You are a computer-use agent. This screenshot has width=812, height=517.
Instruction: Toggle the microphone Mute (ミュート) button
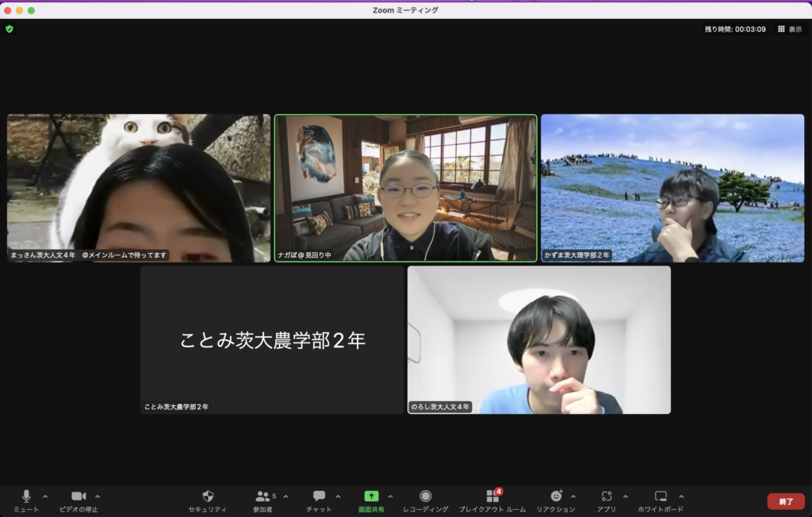point(25,496)
